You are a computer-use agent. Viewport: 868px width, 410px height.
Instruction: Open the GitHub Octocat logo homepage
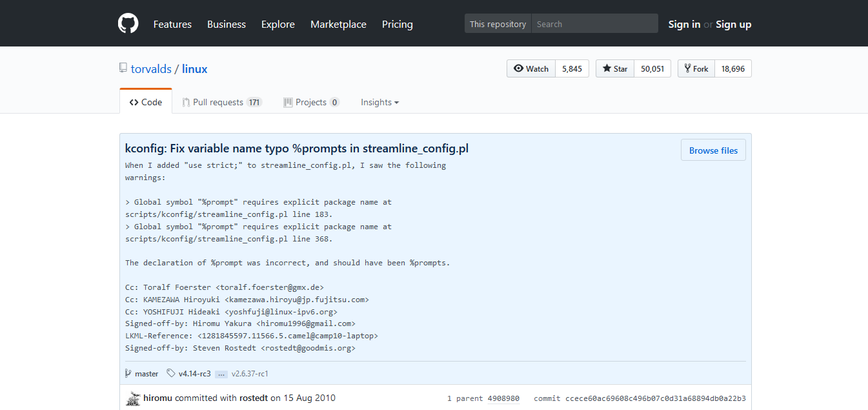pyautogui.click(x=128, y=24)
